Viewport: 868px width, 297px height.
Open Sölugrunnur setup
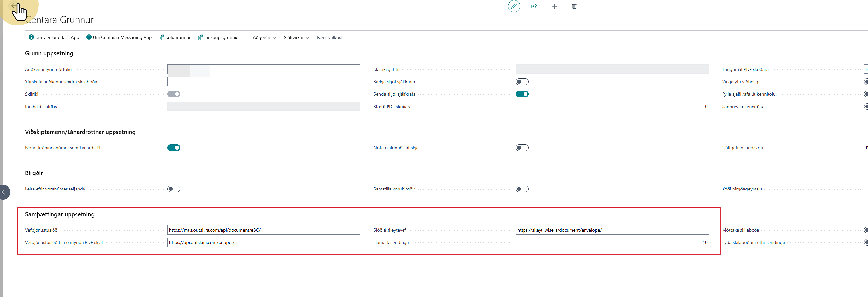pos(175,37)
